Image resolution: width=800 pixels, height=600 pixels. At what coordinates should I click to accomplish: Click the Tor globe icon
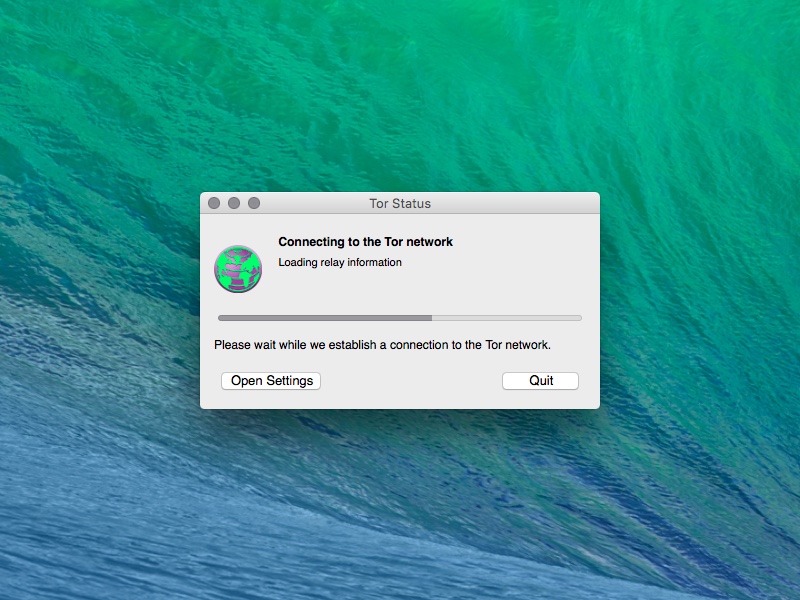[238, 268]
